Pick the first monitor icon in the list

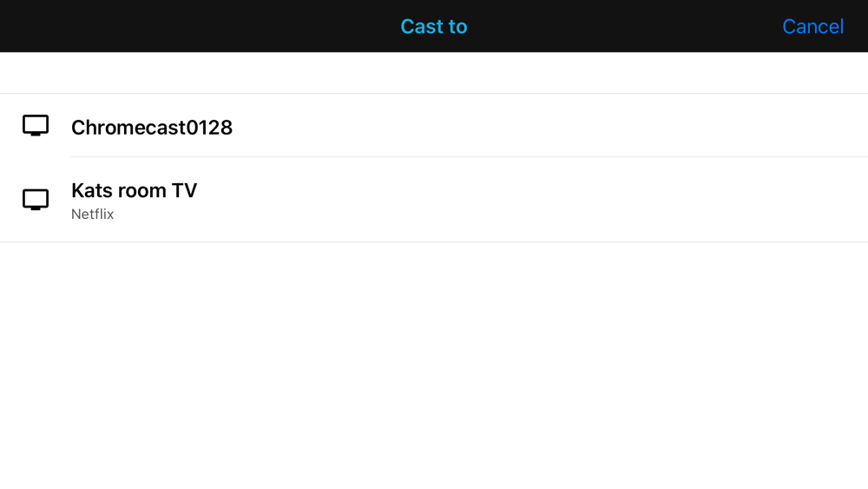36,126
